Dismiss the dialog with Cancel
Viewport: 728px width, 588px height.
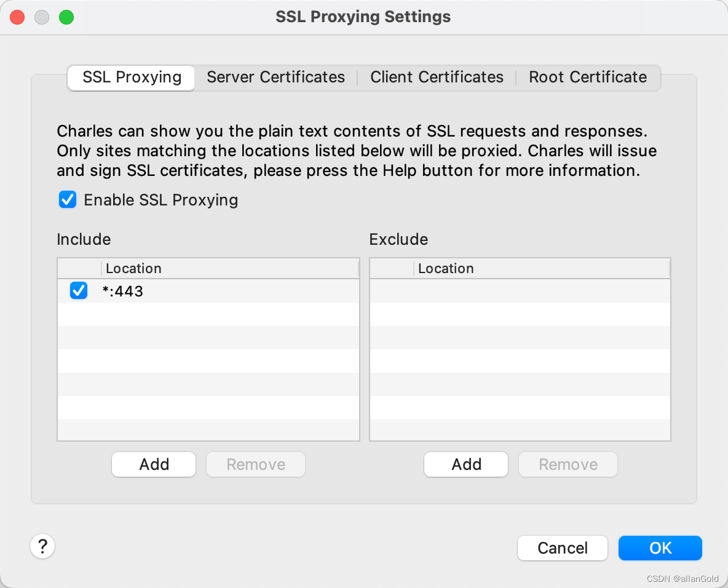562,548
